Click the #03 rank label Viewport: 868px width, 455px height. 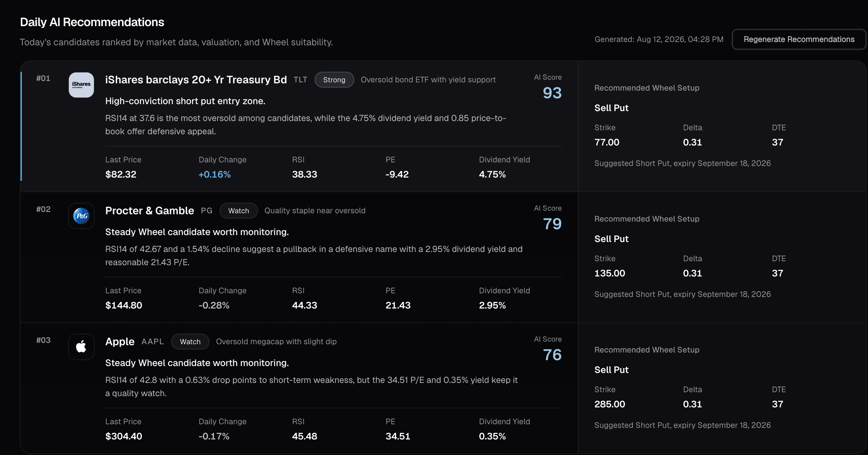click(43, 340)
